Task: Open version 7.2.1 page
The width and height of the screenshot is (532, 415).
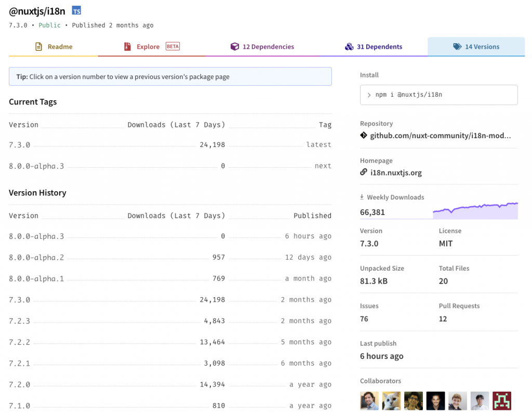Action: (x=19, y=364)
